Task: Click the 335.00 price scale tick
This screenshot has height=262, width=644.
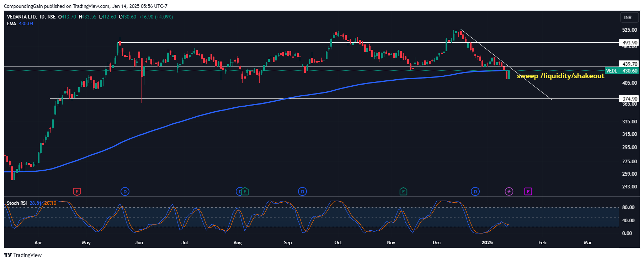Action: tap(629, 122)
